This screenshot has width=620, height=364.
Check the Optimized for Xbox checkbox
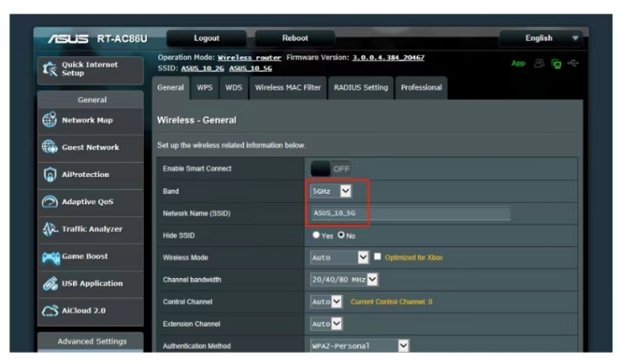coord(378,258)
